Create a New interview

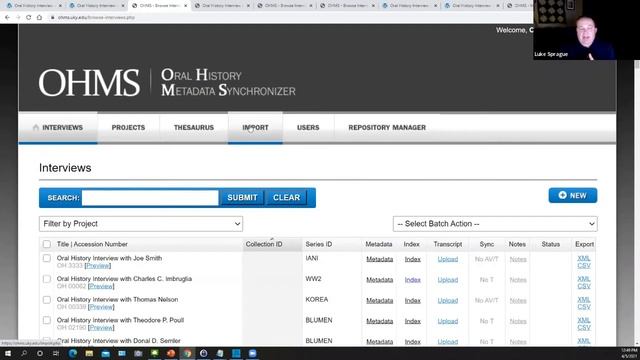click(573, 195)
